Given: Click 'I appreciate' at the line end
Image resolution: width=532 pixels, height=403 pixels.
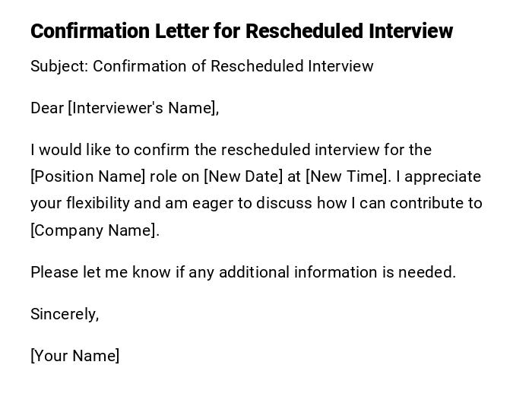Looking at the screenshot, I should pyautogui.click(x=439, y=176).
